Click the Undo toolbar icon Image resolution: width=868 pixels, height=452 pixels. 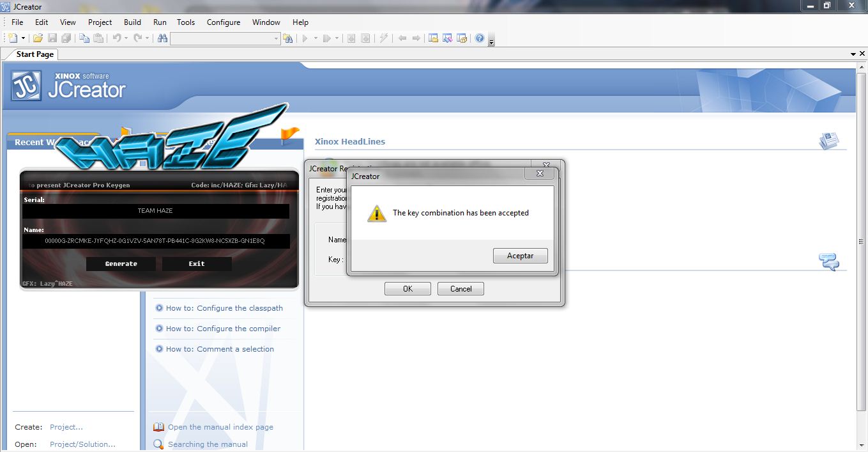tap(116, 38)
